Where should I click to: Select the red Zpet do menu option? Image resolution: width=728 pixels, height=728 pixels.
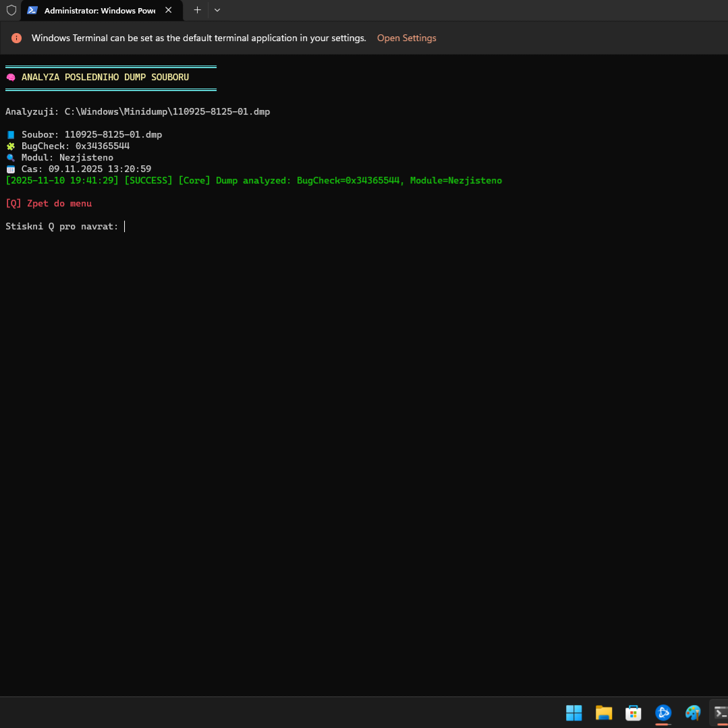tap(49, 204)
